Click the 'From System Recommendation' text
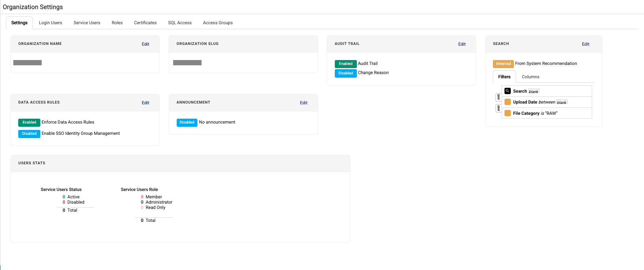This screenshot has height=270, width=644. [546, 64]
